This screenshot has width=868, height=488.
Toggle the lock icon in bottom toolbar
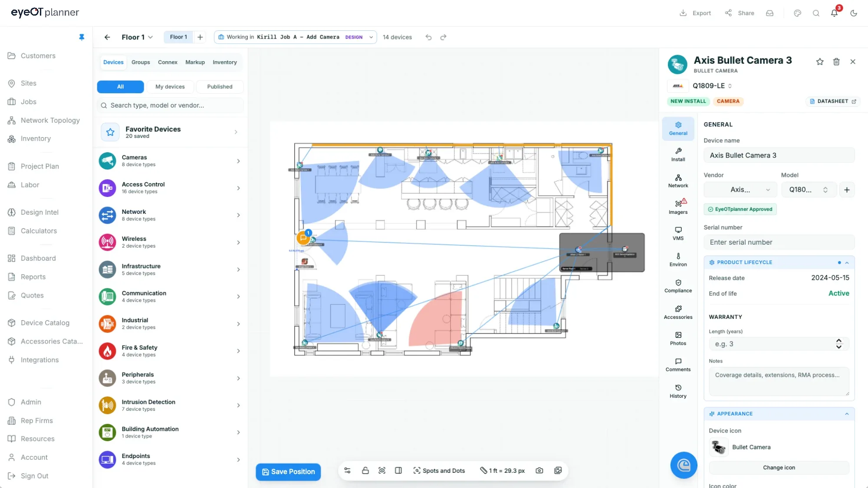(x=365, y=471)
